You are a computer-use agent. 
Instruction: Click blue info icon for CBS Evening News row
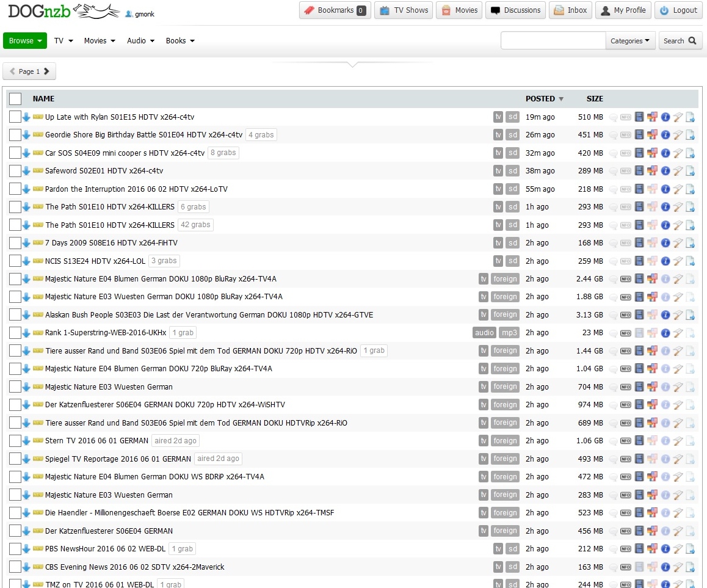[665, 567]
